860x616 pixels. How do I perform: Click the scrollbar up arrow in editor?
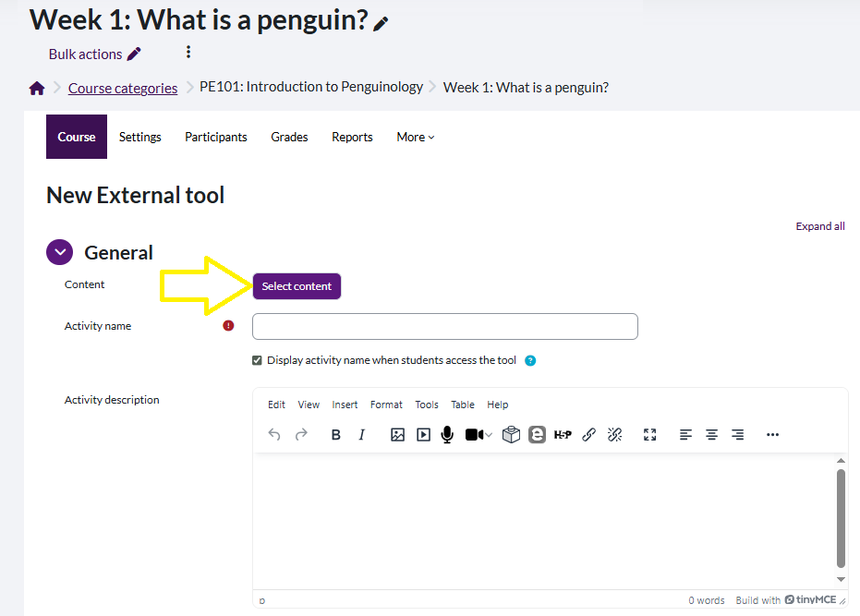tap(841, 460)
